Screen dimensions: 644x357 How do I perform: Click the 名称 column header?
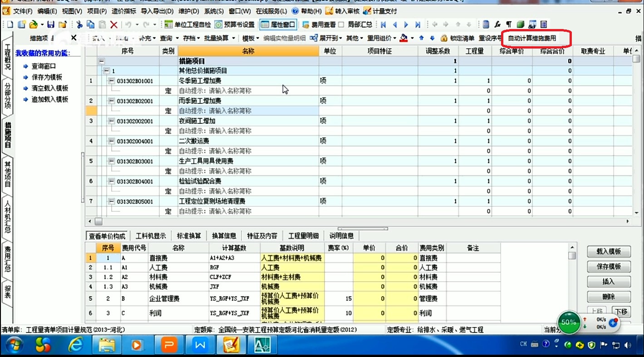[248, 51]
